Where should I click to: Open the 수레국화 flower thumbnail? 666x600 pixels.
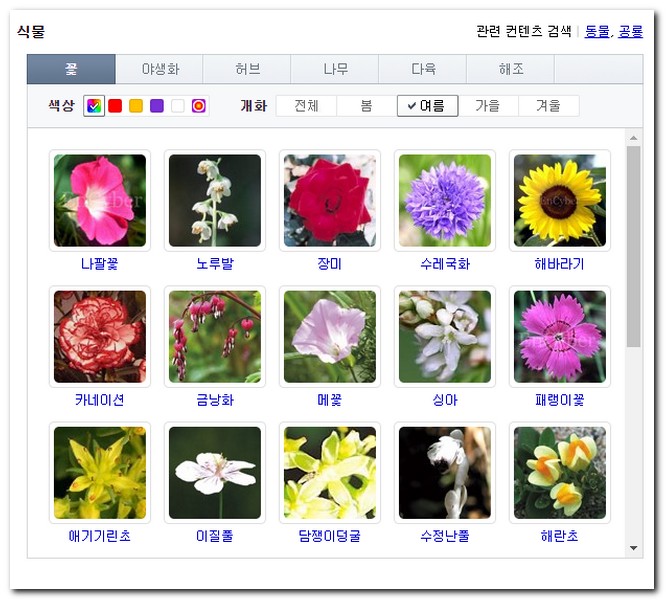tap(445, 200)
